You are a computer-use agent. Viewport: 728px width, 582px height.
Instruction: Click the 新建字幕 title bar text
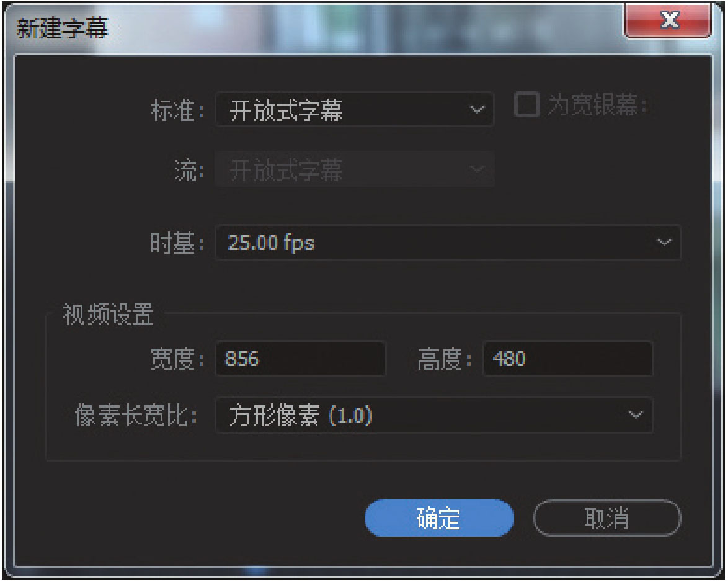click(x=62, y=28)
